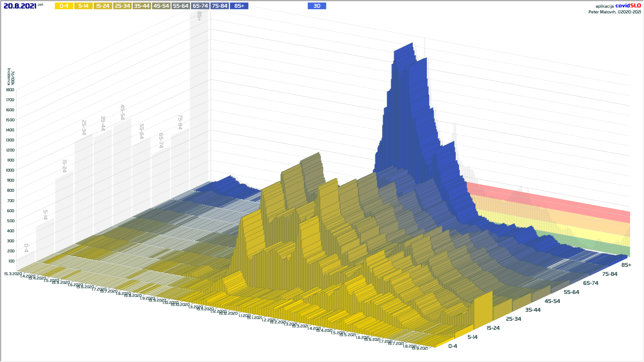
Task: Toggle the 85+ age group button
Action: (239, 6)
